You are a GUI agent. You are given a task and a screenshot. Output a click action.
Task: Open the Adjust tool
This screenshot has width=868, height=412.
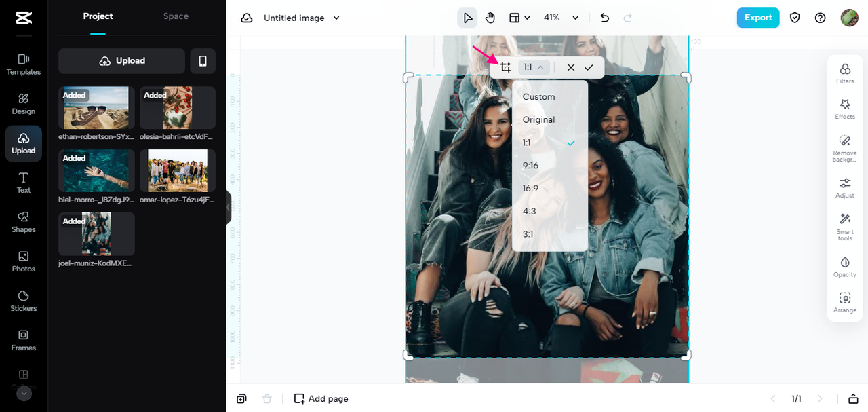tap(845, 188)
